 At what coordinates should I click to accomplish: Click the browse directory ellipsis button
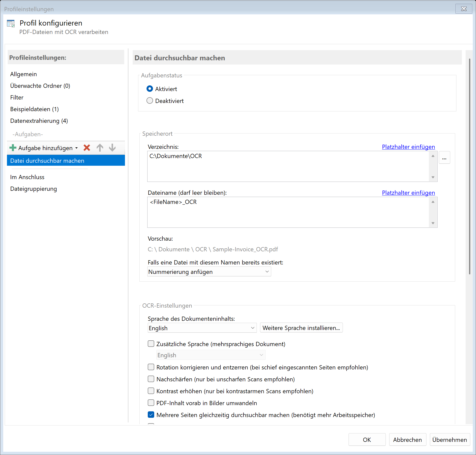coord(444,158)
